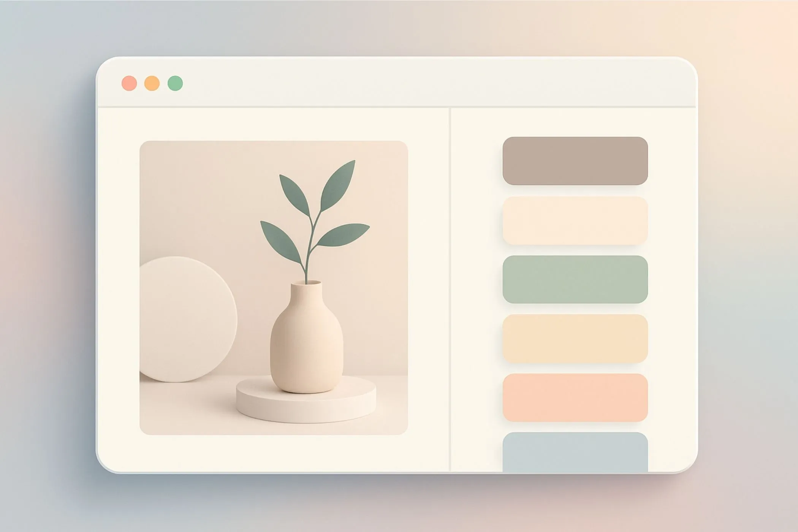Click the green traffic light button
798x532 pixels.
pyautogui.click(x=176, y=82)
